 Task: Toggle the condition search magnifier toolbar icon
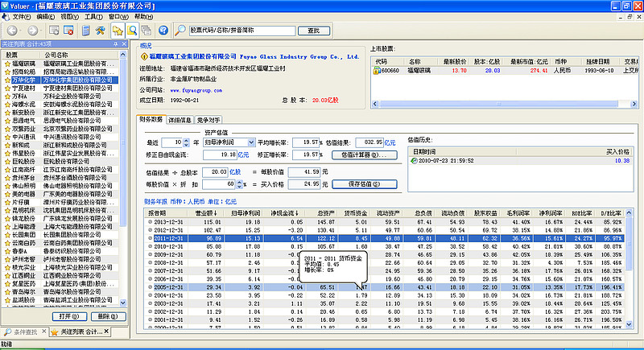coord(132,31)
